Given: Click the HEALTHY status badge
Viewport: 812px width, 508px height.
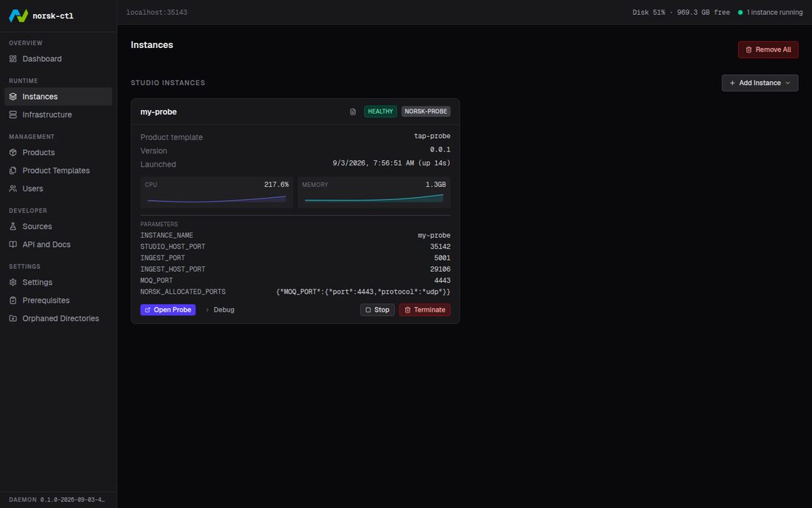Looking at the screenshot, I should [x=380, y=111].
